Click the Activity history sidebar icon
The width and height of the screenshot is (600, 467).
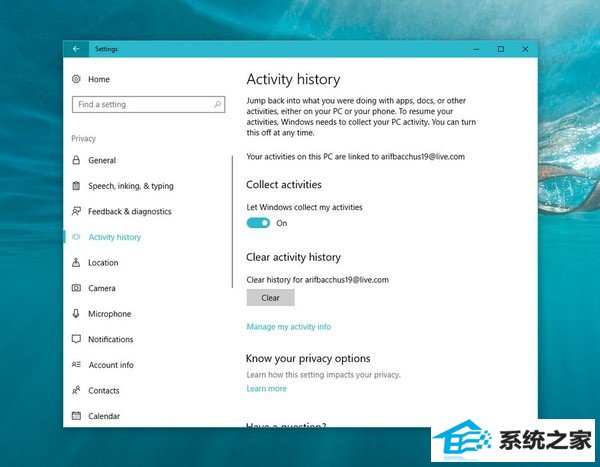coord(76,237)
